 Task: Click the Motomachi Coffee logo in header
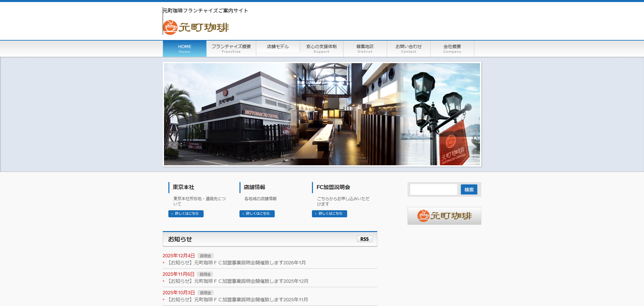tap(196, 27)
